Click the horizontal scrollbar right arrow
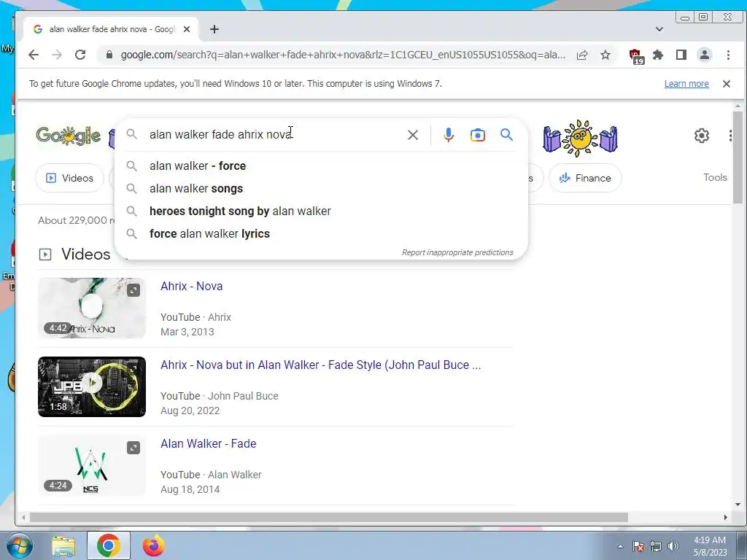747x560 pixels. point(726,517)
